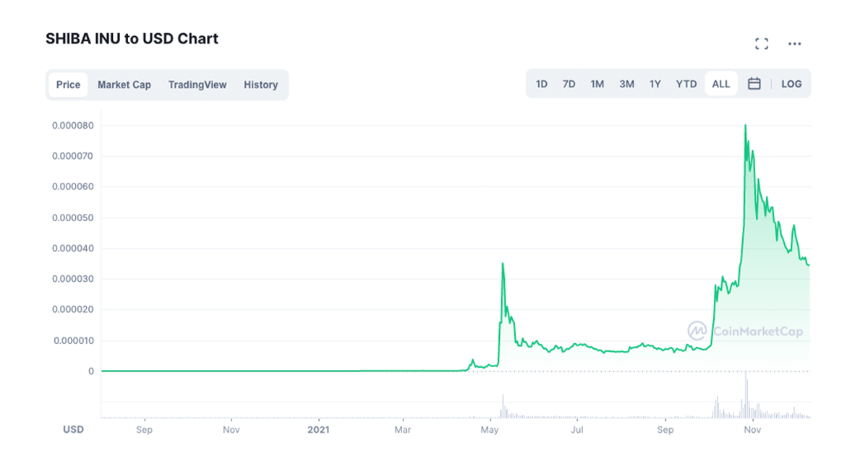Click the USD currency label
Image resolution: width=868 pixels, height=461 pixels.
pos(74,429)
